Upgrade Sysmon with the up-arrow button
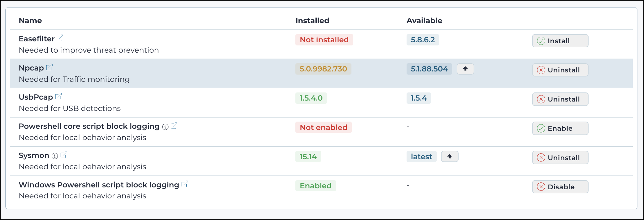 click(x=449, y=156)
